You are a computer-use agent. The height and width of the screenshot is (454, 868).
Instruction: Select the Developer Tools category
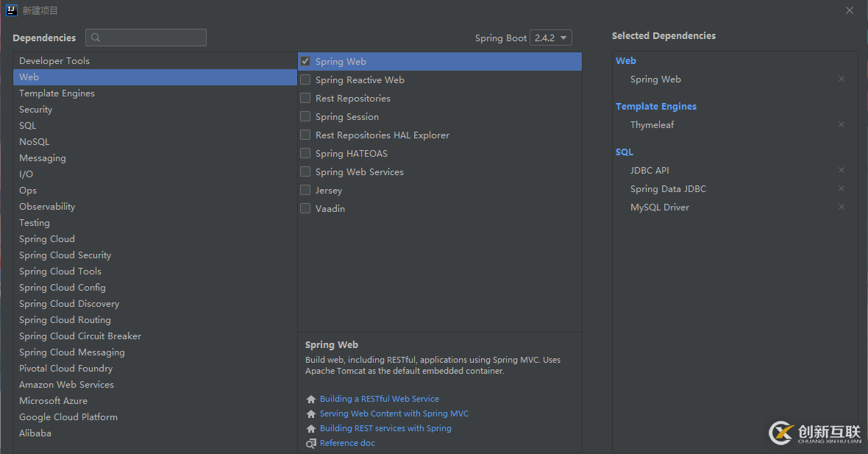[155, 61]
